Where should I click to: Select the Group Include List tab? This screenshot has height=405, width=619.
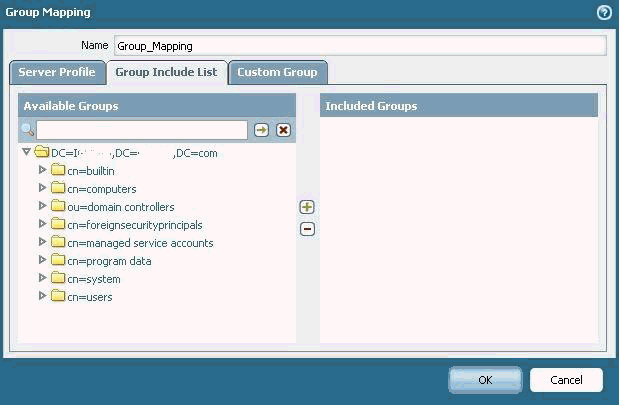click(x=167, y=72)
